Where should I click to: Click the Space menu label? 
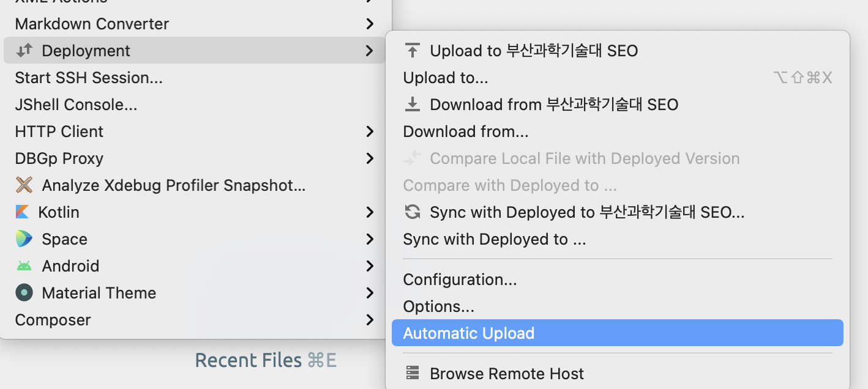(x=64, y=239)
